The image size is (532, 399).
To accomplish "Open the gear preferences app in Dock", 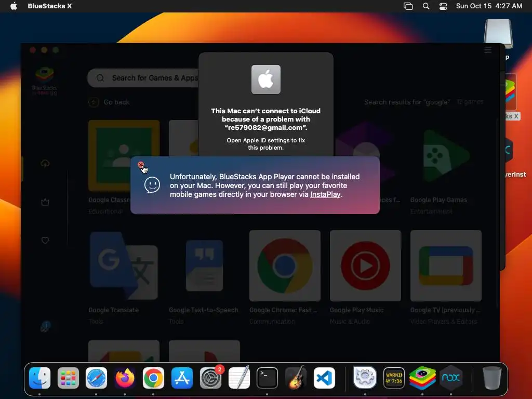I will pyautogui.click(x=365, y=377).
